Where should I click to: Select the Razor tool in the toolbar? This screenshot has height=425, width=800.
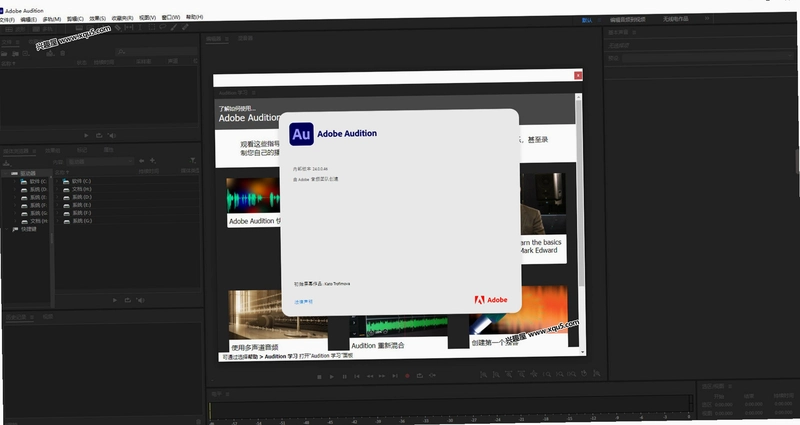point(118,28)
